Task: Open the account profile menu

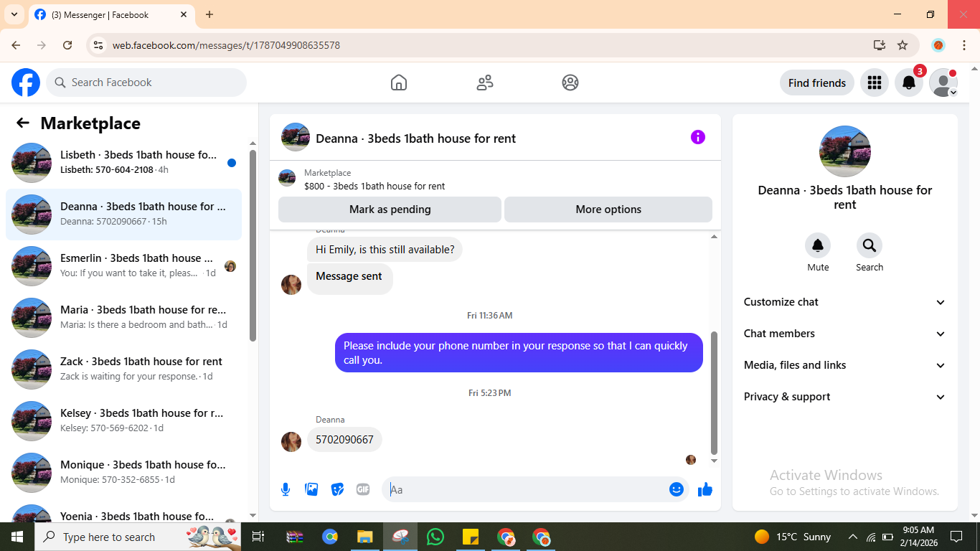Action: pyautogui.click(x=943, y=83)
